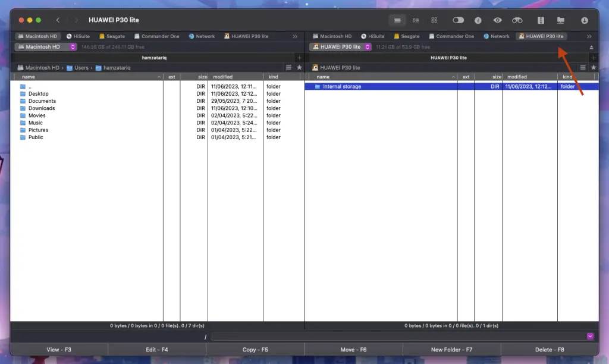Open HiSuite tab in right pane
The image size is (609, 364).
click(372, 36)
